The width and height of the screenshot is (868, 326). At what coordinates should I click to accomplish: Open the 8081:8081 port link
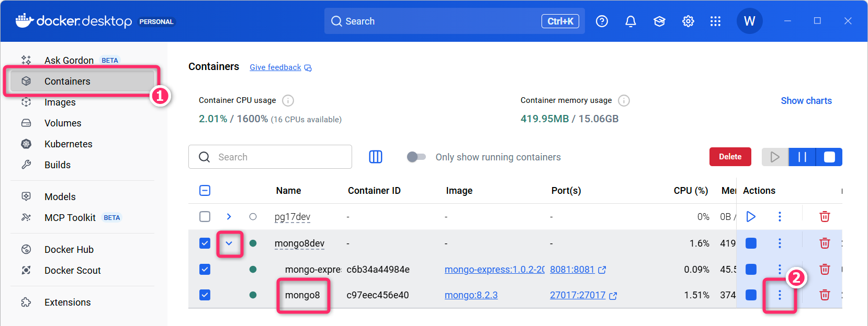[x=572, y=270]
